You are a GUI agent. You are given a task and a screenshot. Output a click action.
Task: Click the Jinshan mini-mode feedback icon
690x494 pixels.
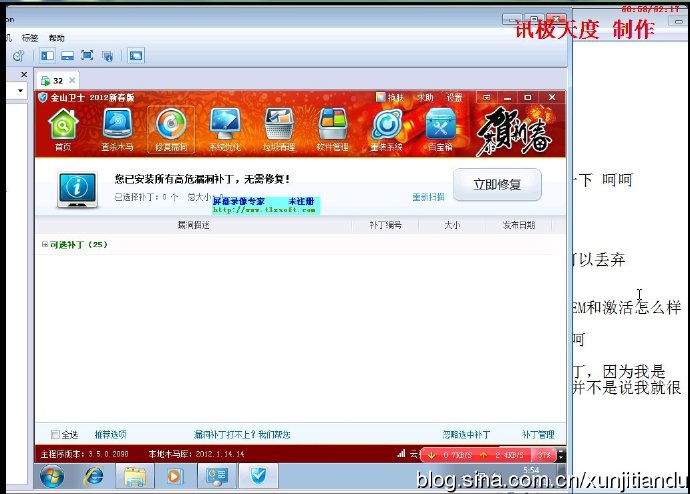[486, 97]
